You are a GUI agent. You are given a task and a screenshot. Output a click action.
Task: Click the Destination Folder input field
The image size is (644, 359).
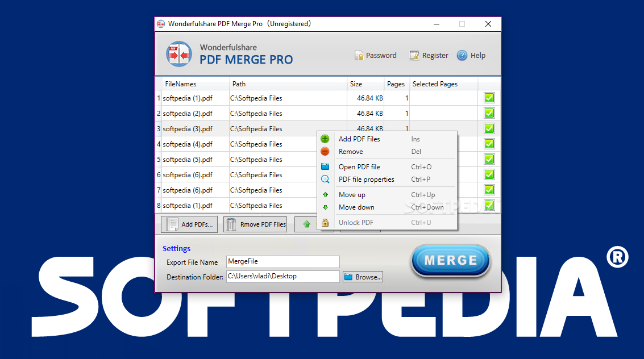point(283,277)
